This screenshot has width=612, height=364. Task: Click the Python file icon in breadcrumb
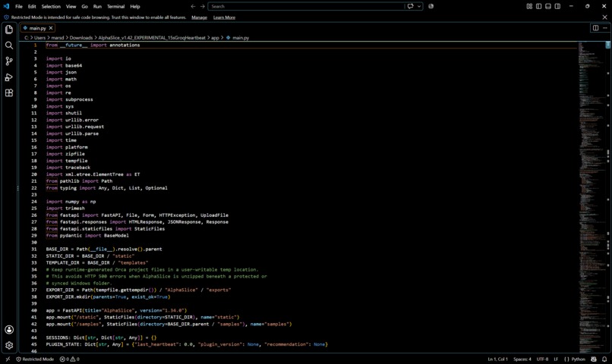click(229, 38)
